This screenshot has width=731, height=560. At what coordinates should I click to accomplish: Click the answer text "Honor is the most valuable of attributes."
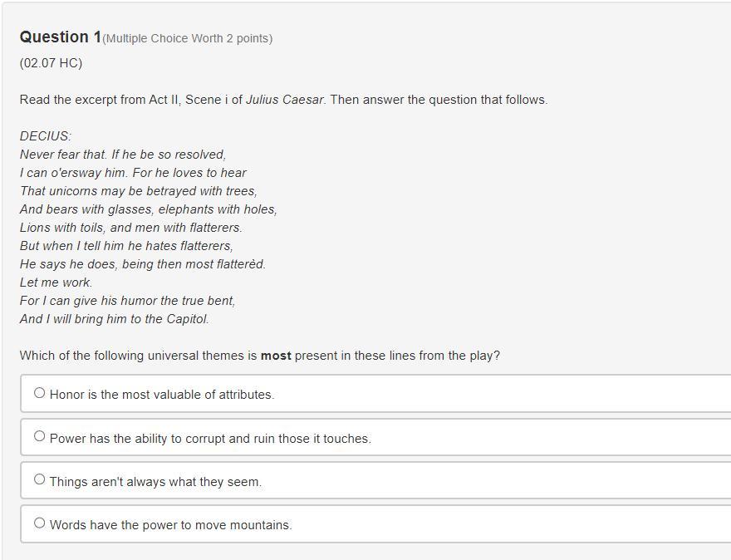click(x=162, y=395)
